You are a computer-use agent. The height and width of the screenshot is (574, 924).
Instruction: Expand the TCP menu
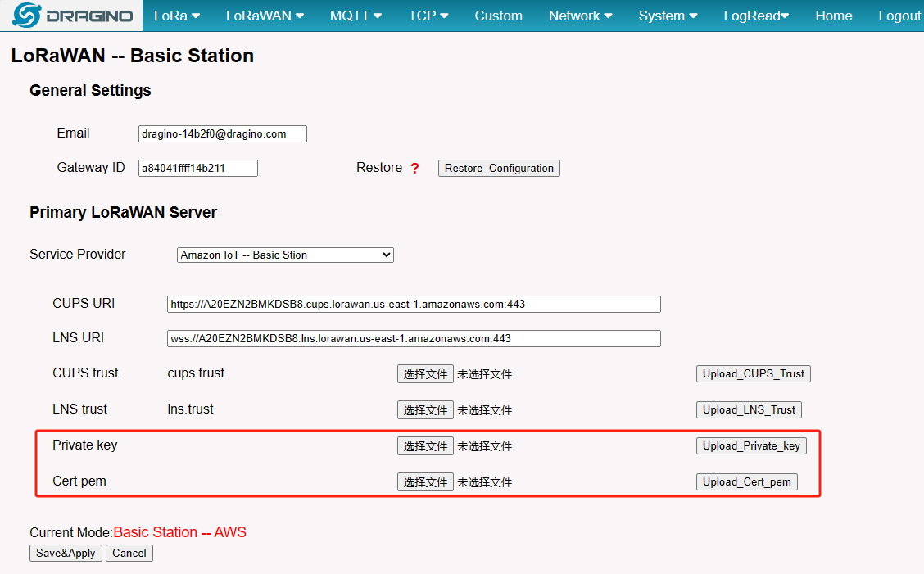click(x=428, y=16)
